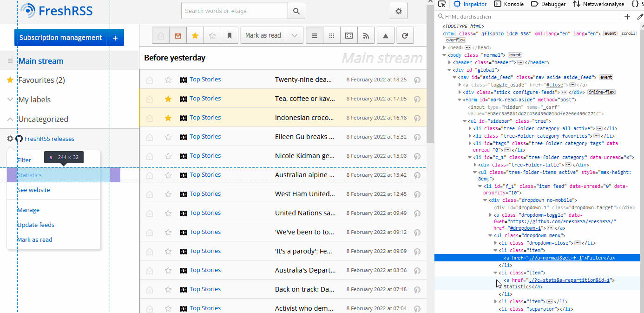Choose Filter in feed dropdown menu
This screenshot has height=313, width=644.
(24, 160)
